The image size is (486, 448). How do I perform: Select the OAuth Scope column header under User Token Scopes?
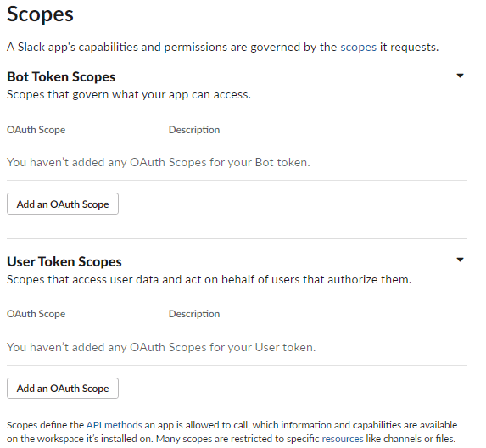(36, 314)
